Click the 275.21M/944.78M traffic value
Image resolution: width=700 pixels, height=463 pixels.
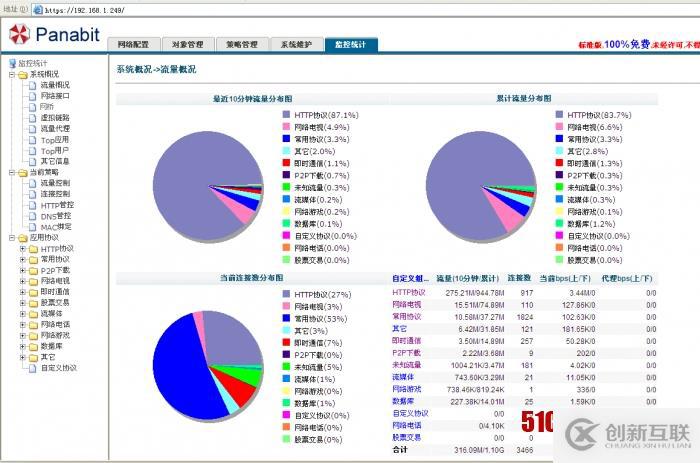click(475, 293)
